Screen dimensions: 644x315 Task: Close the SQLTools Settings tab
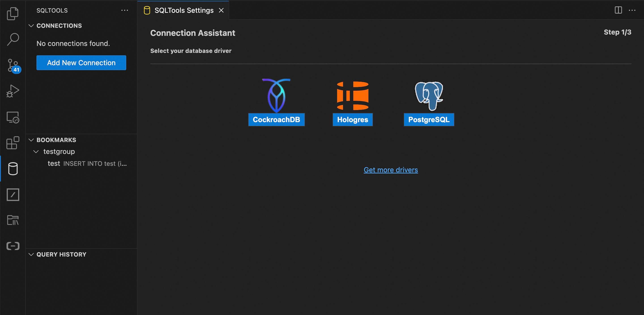coord(221,10)
